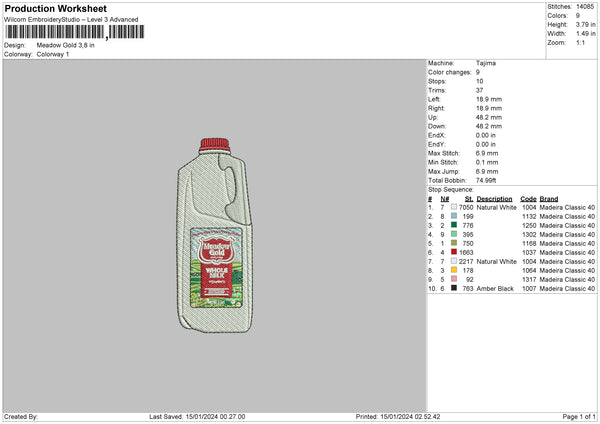The image size is (600, 424).
Task: Select the yellow swatch for code 1064
Action: (x=454, y=270)
